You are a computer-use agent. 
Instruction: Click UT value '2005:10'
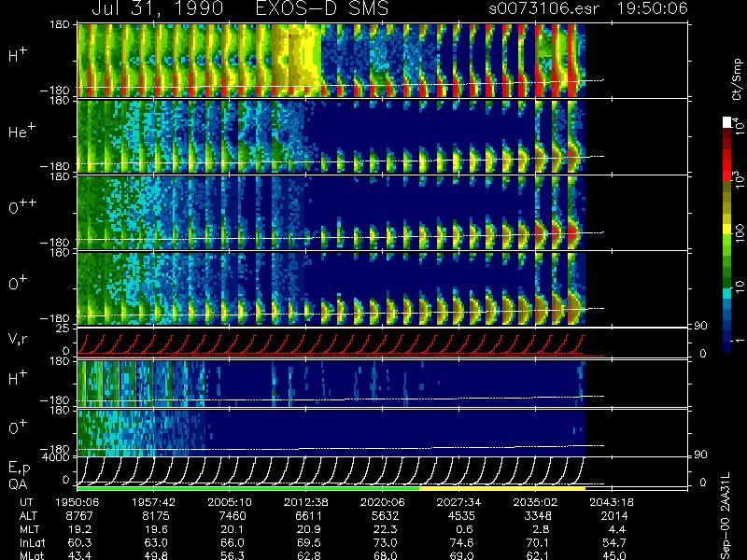tap(230, 502)
